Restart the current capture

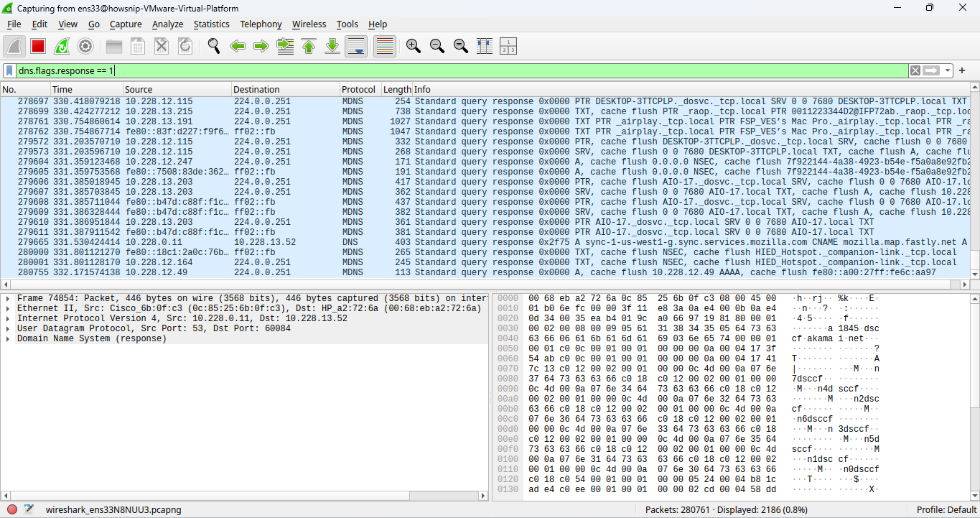(62, 47)
